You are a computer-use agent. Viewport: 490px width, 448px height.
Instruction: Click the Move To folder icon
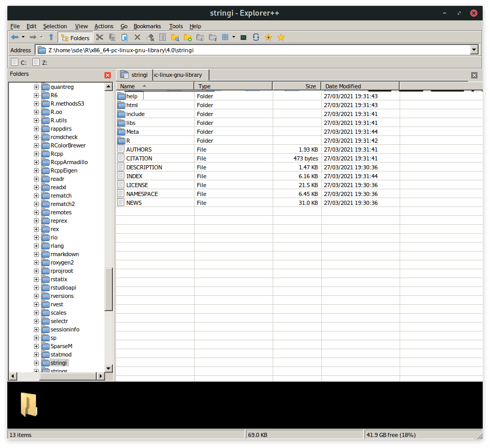(213, 38)
